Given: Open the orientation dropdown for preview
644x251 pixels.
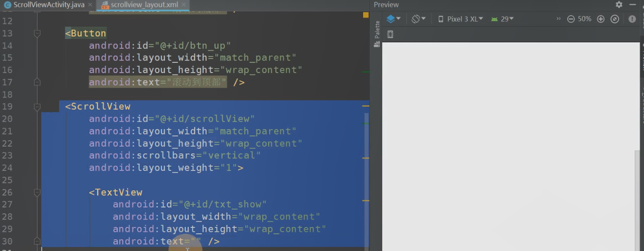Looking at the screenshot, I should coord(419,19).
